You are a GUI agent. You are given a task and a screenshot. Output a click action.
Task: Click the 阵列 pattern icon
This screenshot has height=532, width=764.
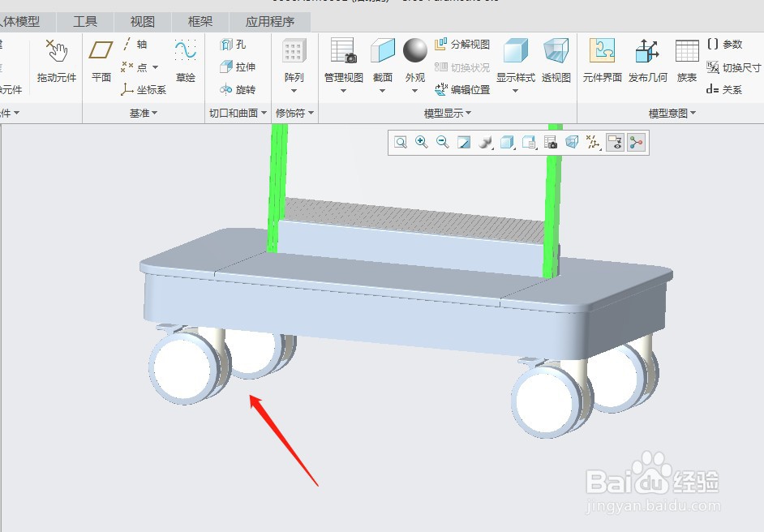pos(294,51)
